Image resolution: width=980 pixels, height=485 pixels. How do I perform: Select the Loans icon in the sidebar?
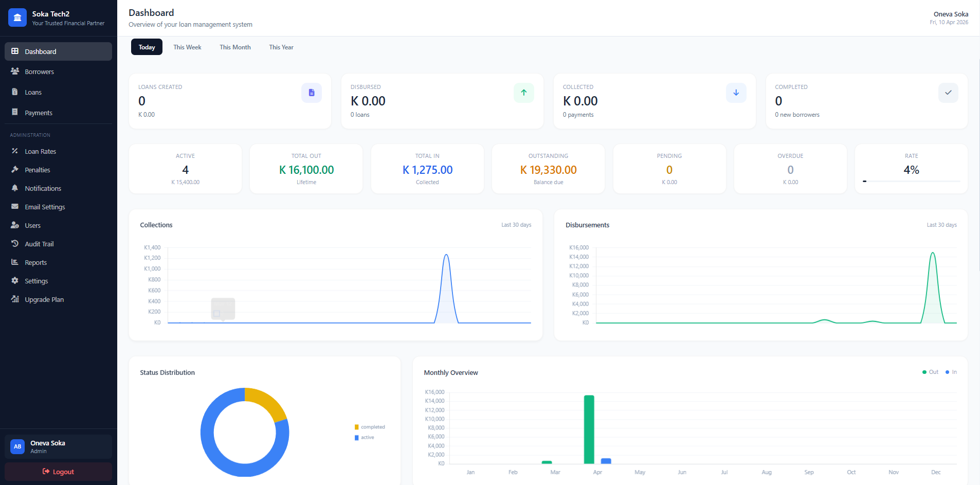point(15,92)
